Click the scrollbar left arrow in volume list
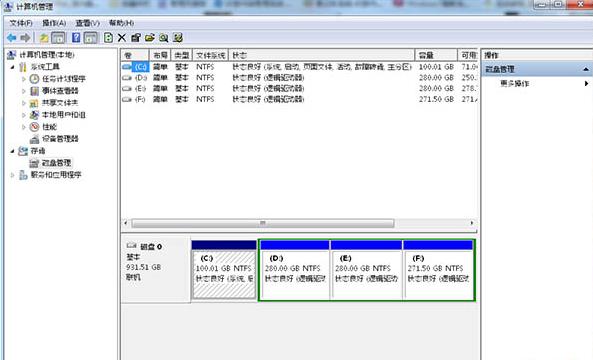The width and height of the screenshot is (593, 360). pyautogui.click(x=126, y=223)
